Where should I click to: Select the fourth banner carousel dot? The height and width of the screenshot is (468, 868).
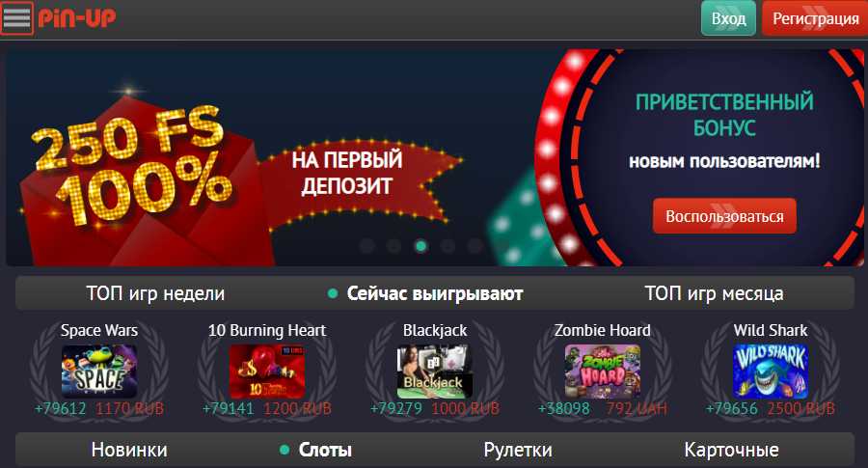click(x=448, y=246)
